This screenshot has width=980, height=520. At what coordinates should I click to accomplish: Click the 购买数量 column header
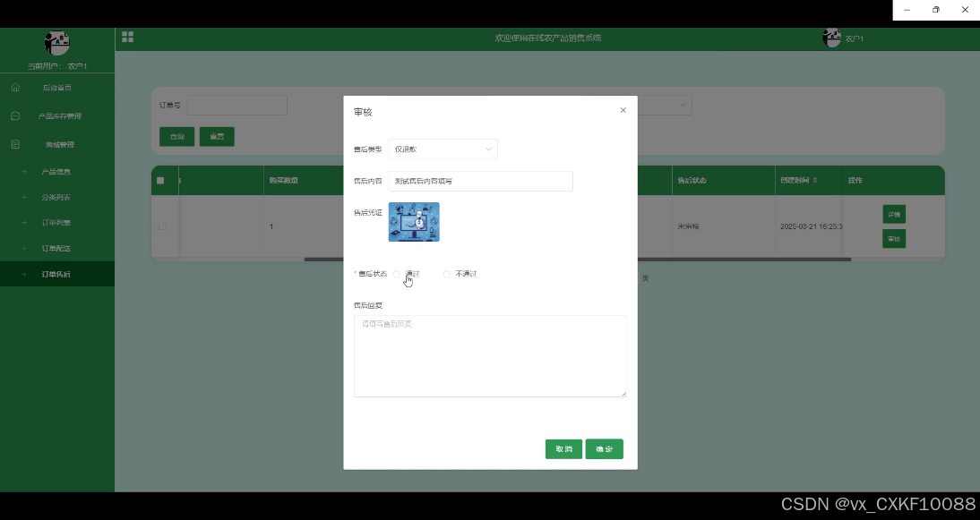point(283,181)
